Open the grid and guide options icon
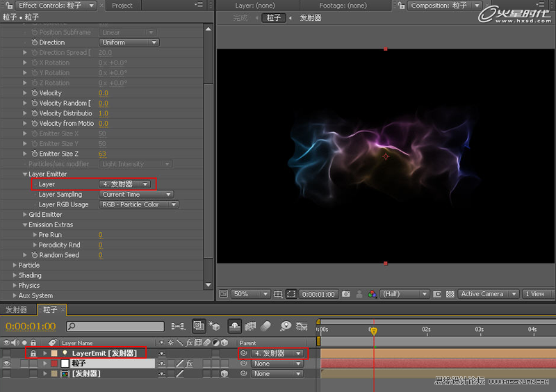The height and width of the screenshot is (392, 556). (278, 294)
